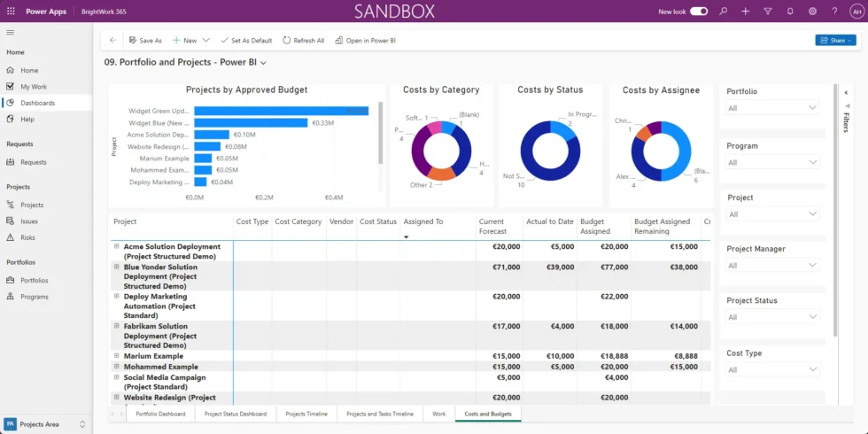Collapse the sidebar with hamburger icon
868x434 pixels.
pyautogui.click(x=11, y=33)
